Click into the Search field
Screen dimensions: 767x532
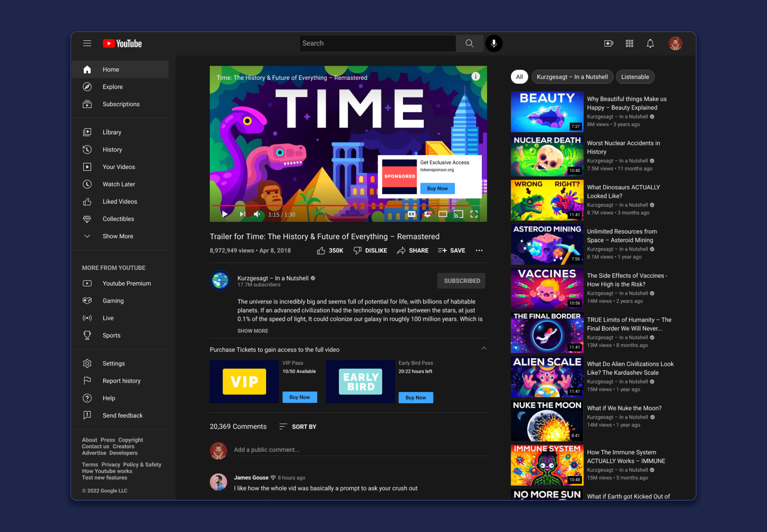click(377, 43)
